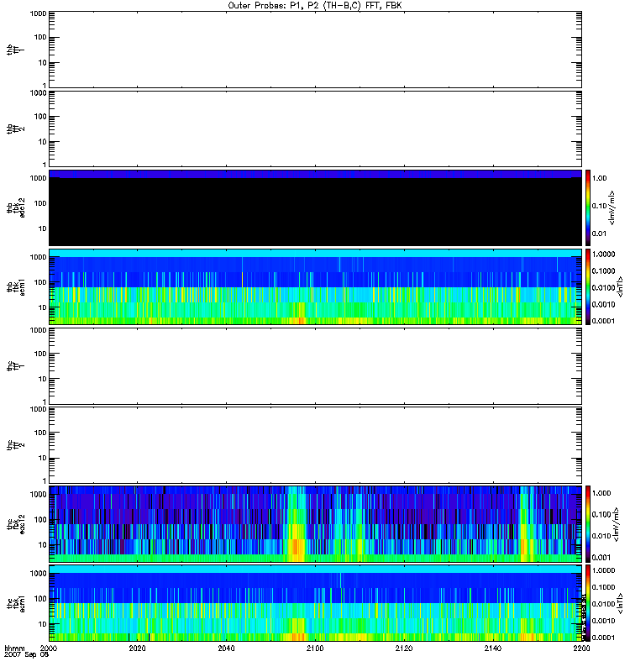The width and height of the screenshot is (630, 672).
Task: Click '0.0100' on thb scm1 color scale
Action: coord(603,287)
